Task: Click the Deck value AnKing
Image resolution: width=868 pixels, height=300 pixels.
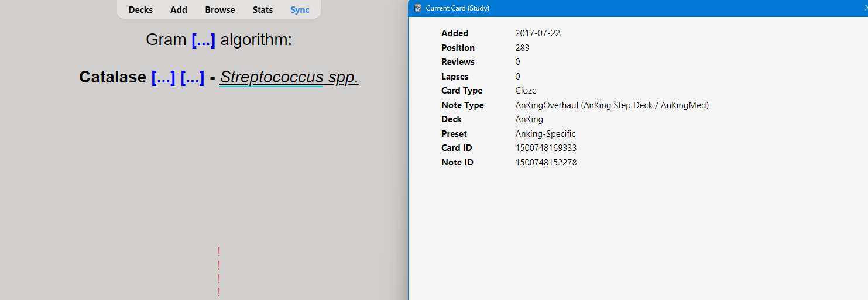Action: click(529, 119)
